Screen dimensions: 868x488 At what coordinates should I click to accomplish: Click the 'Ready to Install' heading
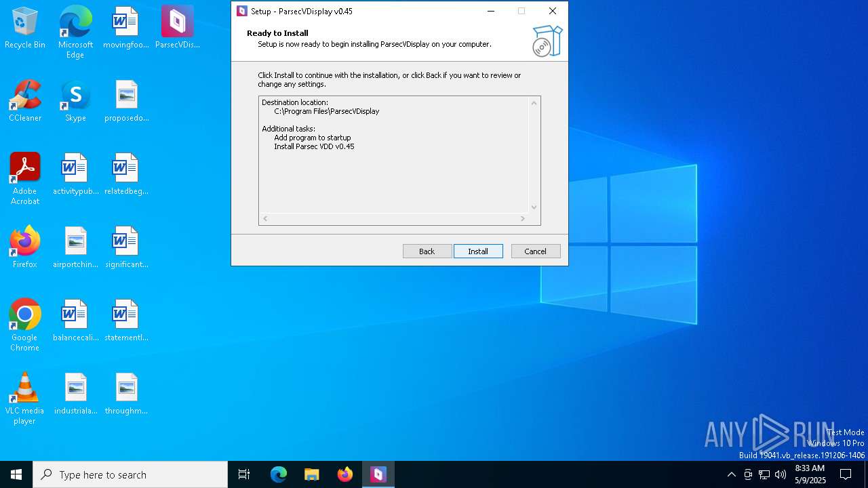coord(277,33)
